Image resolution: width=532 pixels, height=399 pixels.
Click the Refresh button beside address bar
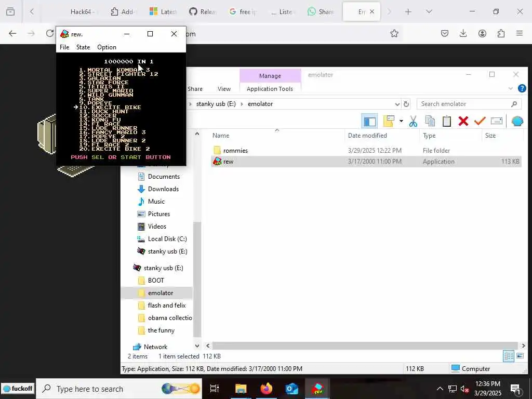click(x=406, y=104)
